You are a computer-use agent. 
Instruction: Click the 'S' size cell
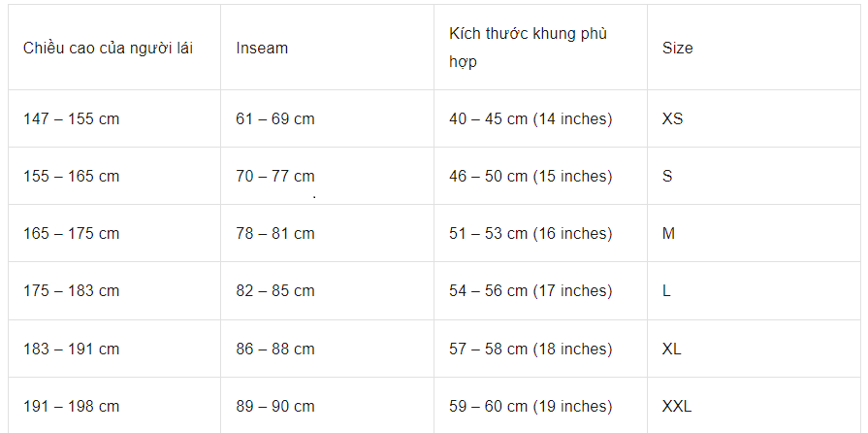667,176
